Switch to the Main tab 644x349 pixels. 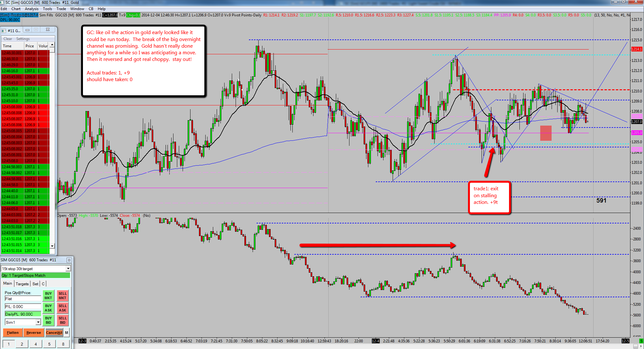coord(8,283)
